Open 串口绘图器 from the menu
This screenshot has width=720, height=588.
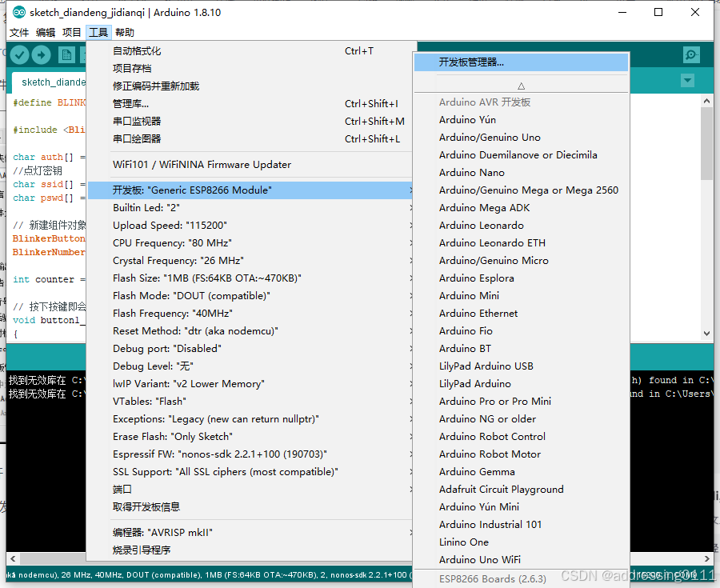click(x=250, y=138)
